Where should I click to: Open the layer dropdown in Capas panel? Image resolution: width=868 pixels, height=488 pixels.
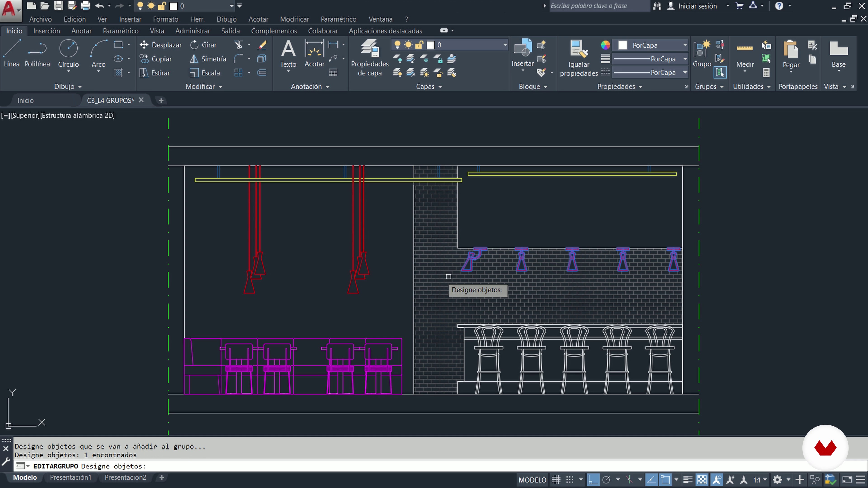tap(505, 45)
